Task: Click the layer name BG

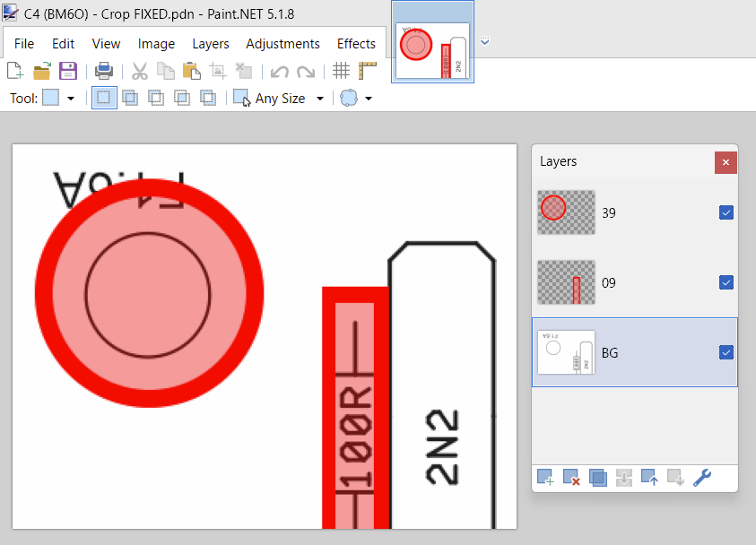Action: [x=610, y=353]
